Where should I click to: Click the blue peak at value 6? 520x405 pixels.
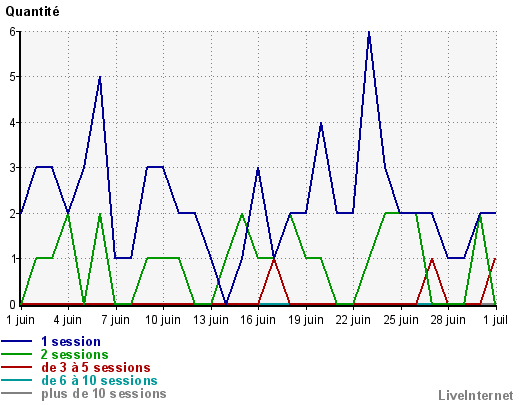(369, 33)
